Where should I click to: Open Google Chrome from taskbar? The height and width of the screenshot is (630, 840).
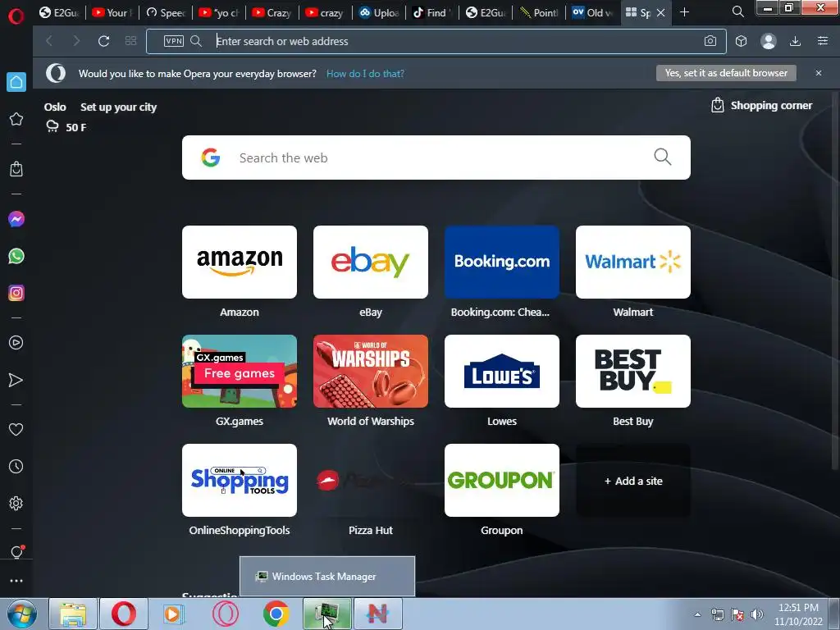(x=276, y=614)
